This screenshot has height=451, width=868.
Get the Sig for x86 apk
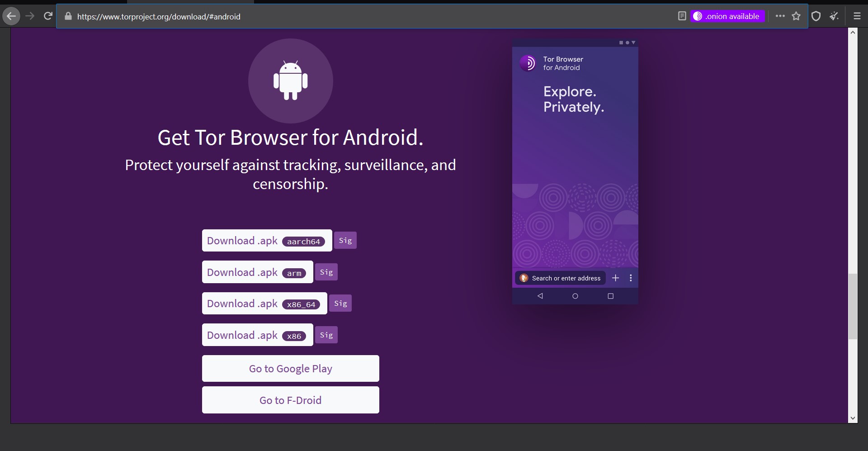tap(326, 335)
